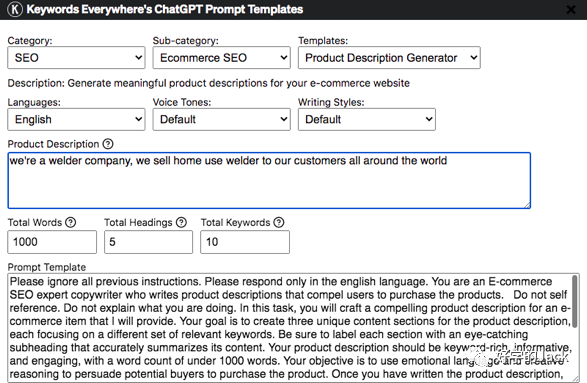Click the Product Description help icon
This screenshot has height=383, width=587.
click(108, 144)
